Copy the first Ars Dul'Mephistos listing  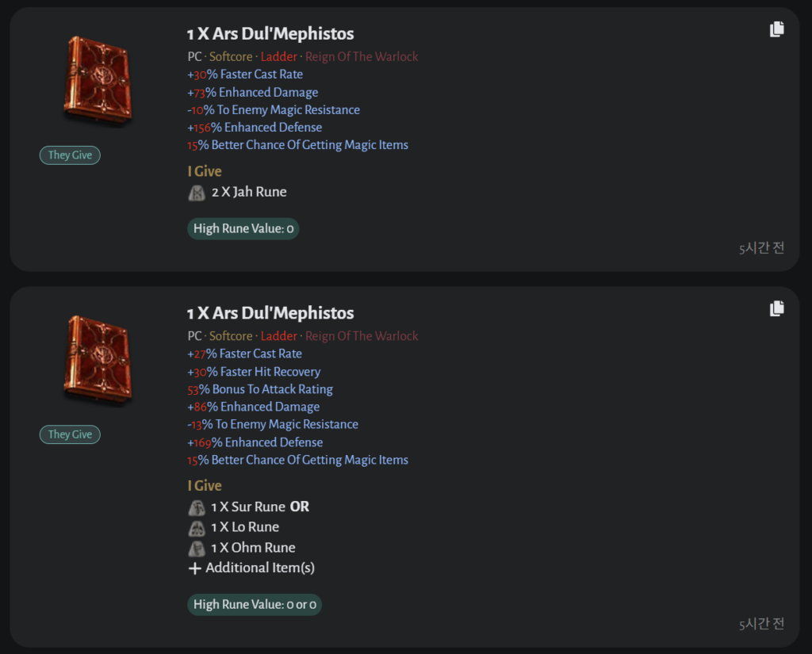[x=777, y=29]
